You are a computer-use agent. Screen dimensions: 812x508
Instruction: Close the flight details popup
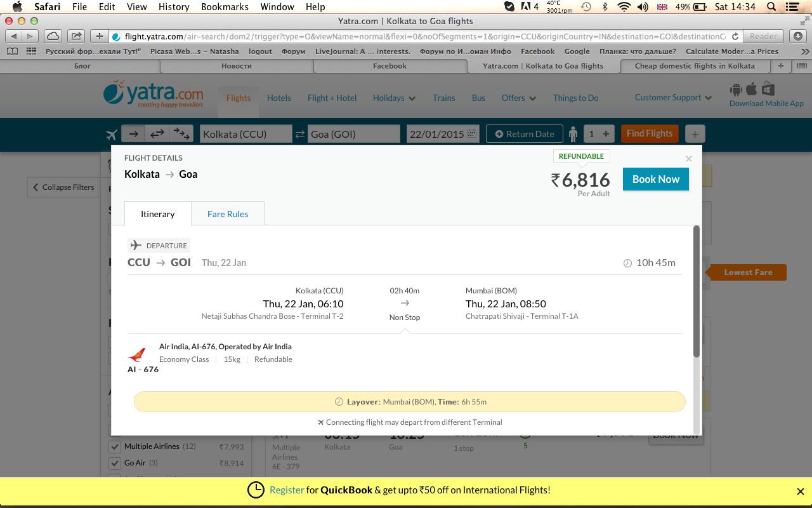[689, 159]
